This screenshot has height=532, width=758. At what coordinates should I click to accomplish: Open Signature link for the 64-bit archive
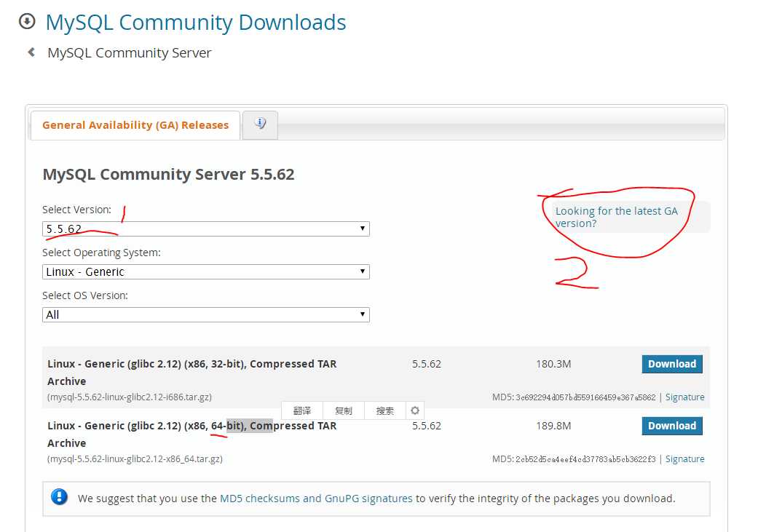tap(684, 459)
